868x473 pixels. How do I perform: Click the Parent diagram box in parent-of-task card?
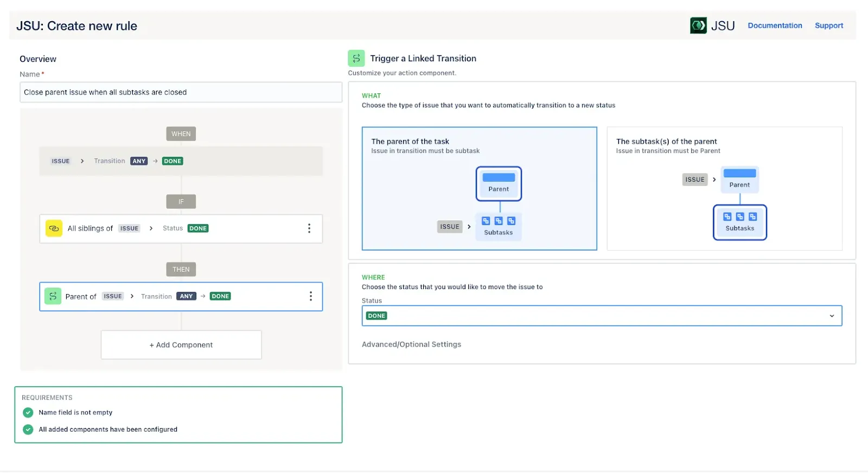click(x=499, y=183)
